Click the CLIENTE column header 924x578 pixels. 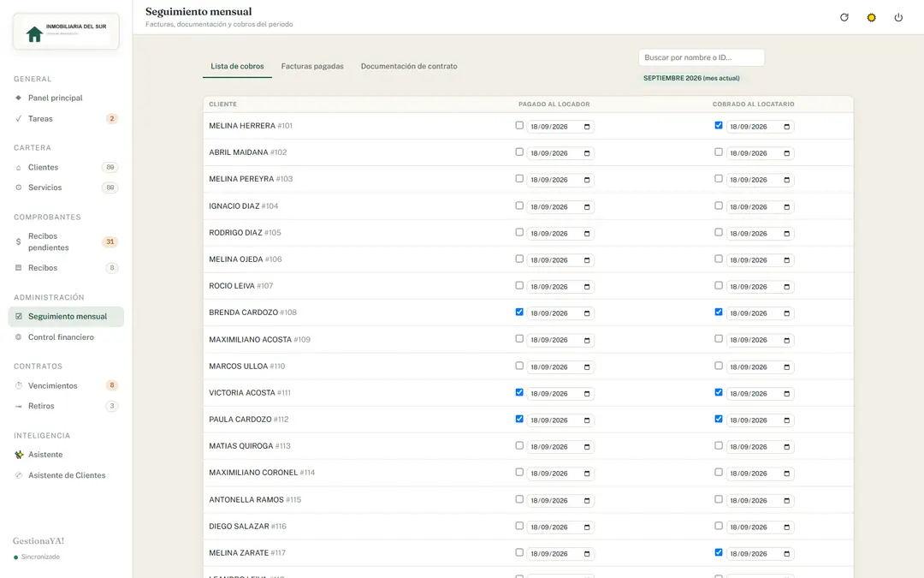click(x=222, y=104)
